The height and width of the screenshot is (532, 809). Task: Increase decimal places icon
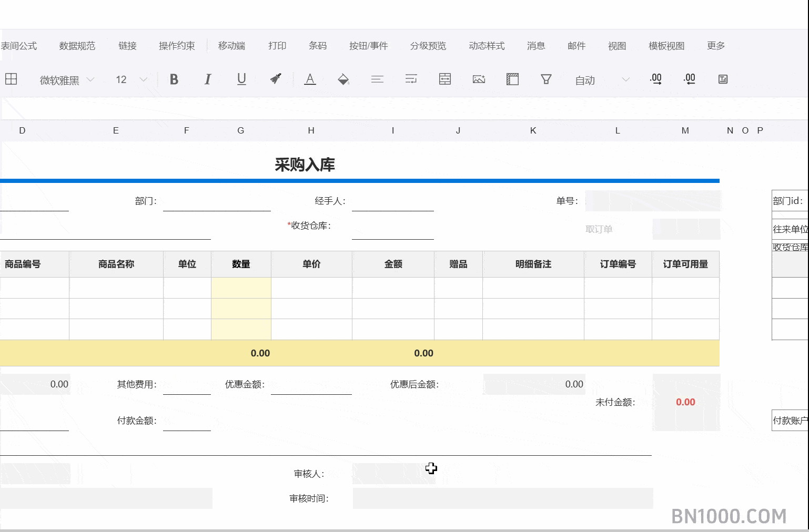tap(655, 79)
